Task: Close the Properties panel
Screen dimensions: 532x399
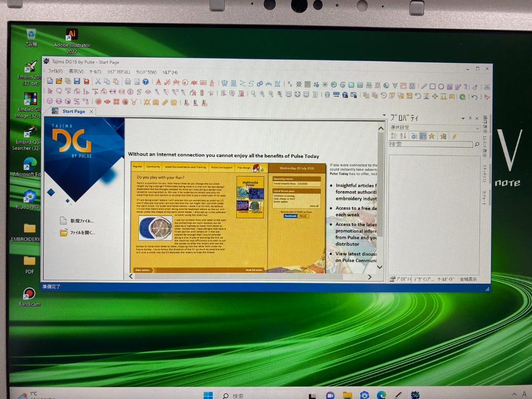Action: 477,118
